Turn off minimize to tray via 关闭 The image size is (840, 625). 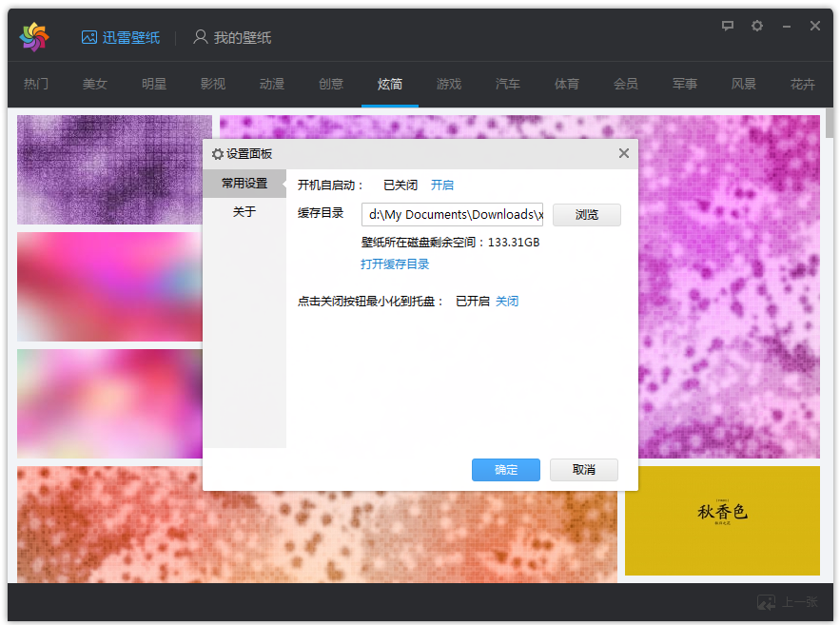pyautogui.click(x=507, y=301)
